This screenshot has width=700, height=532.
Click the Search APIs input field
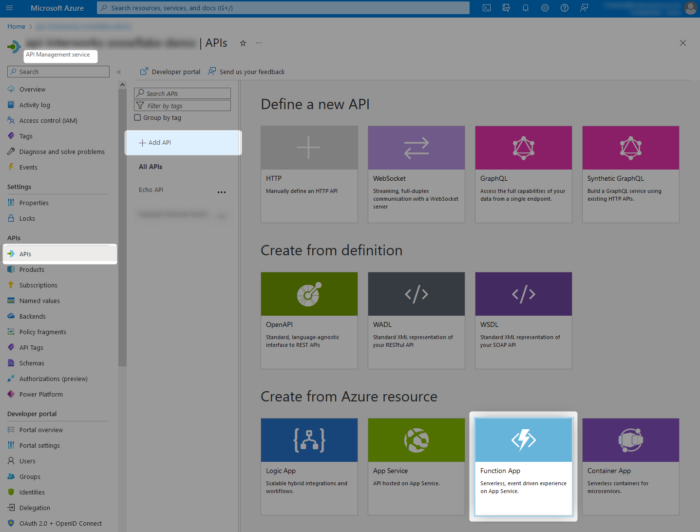[185, 93]
